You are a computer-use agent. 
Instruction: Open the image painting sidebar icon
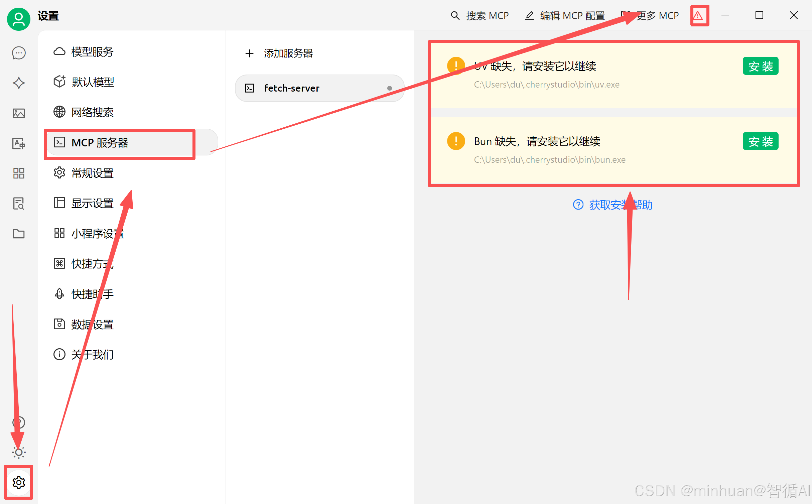tap(19, 113)
